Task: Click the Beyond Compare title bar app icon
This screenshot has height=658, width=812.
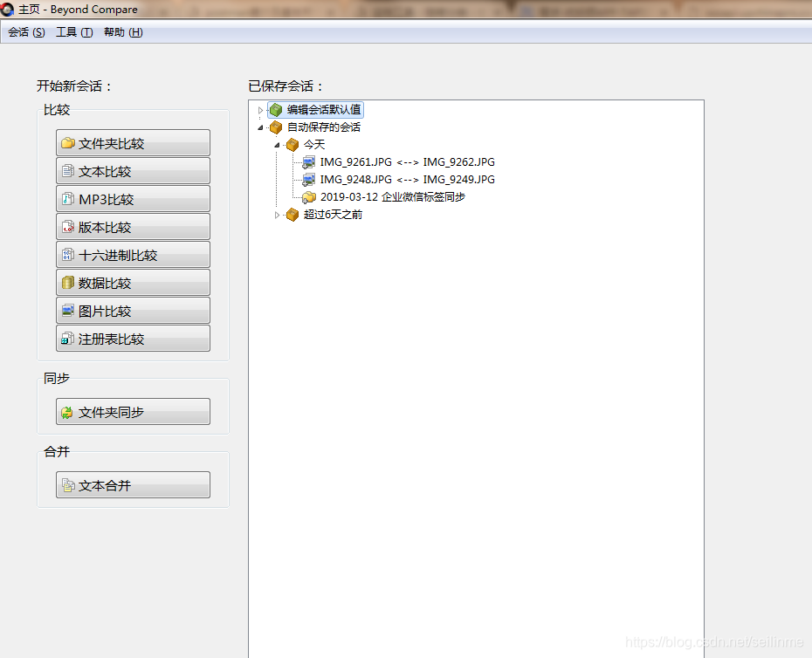Action: point(7,9)
